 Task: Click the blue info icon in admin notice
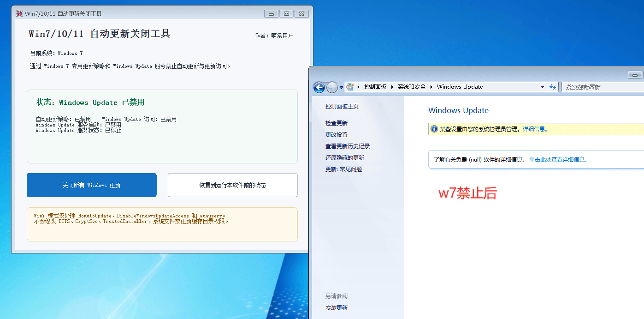(434, 129)
